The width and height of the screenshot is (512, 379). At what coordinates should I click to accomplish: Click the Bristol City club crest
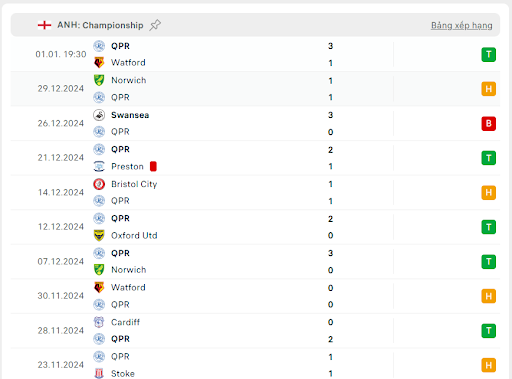pos(99,184)
